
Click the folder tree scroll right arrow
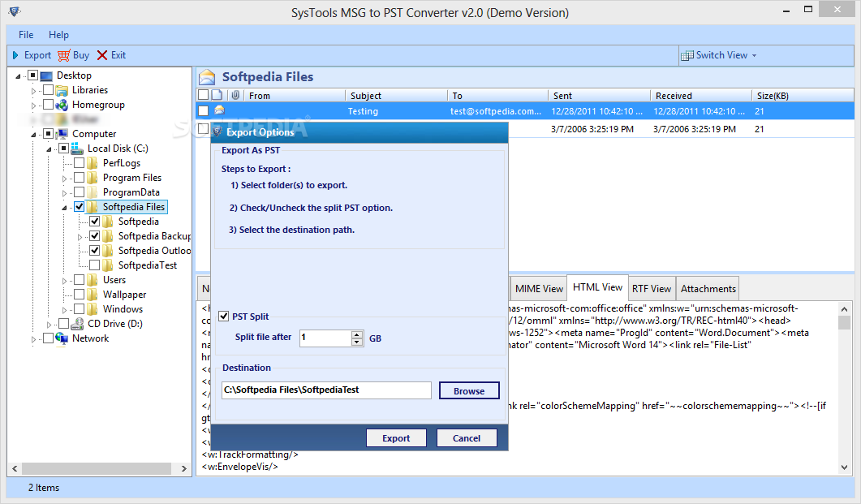[184, 468]
